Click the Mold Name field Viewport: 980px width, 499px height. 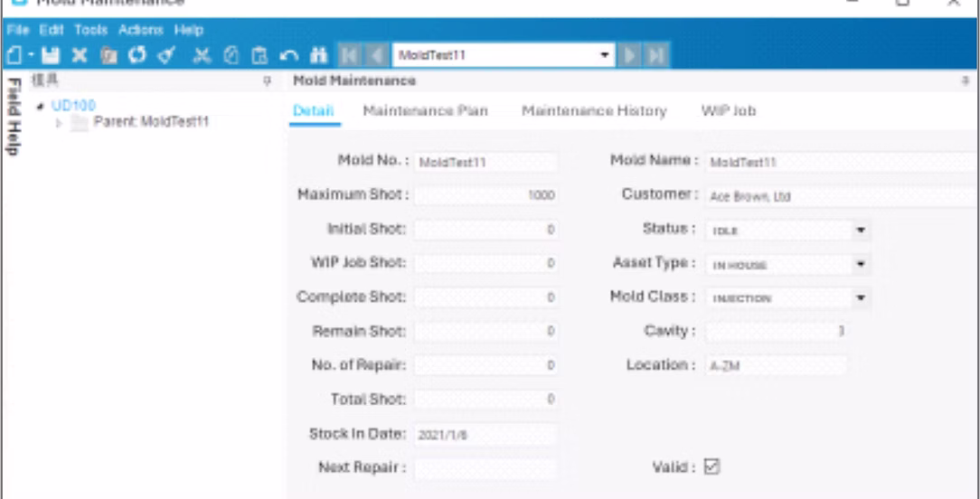tap(842, 163)
